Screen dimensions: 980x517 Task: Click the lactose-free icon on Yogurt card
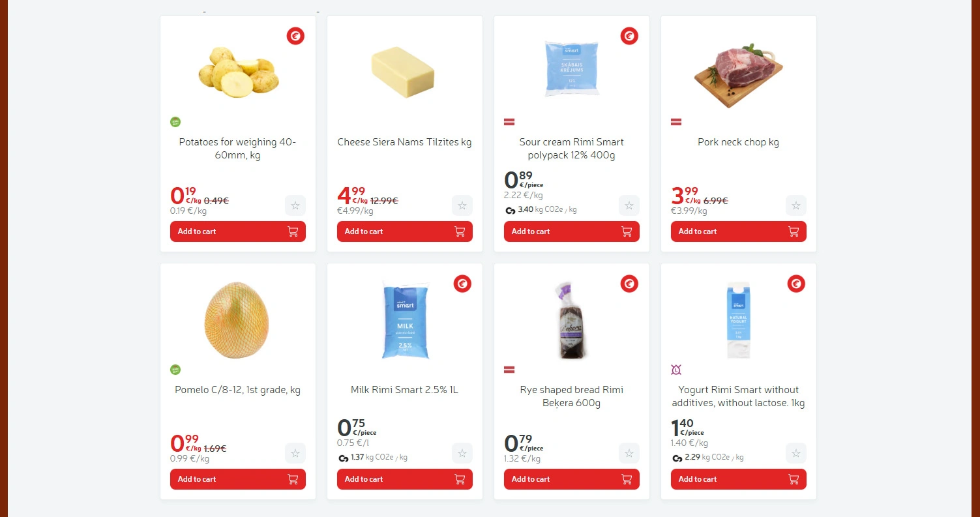(676, 370)
